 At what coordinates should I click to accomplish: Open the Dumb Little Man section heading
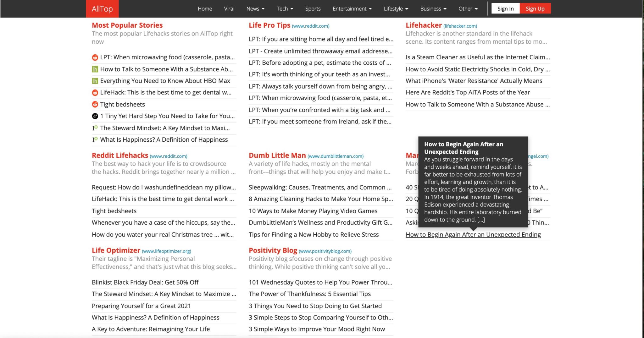(x=277, y=155)
